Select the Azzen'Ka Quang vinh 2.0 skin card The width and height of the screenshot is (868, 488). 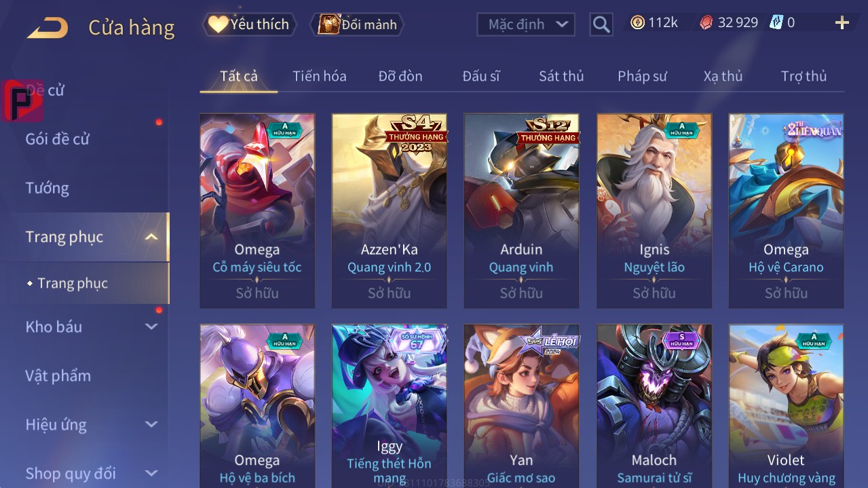point(390,211)
